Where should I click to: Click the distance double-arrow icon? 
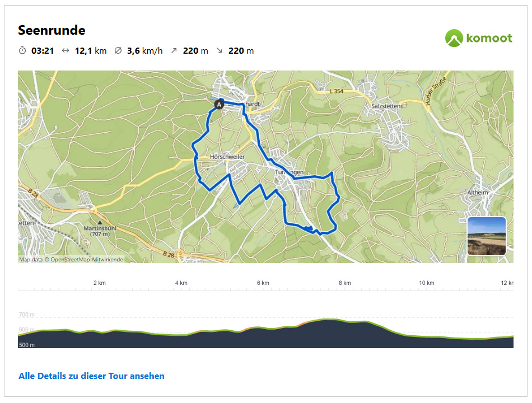(x=66, y=51)
